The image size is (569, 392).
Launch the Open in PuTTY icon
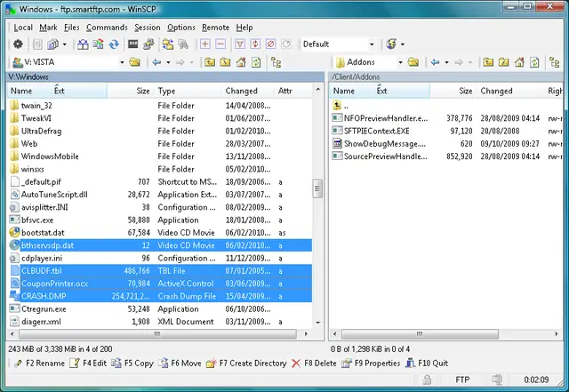148,44
